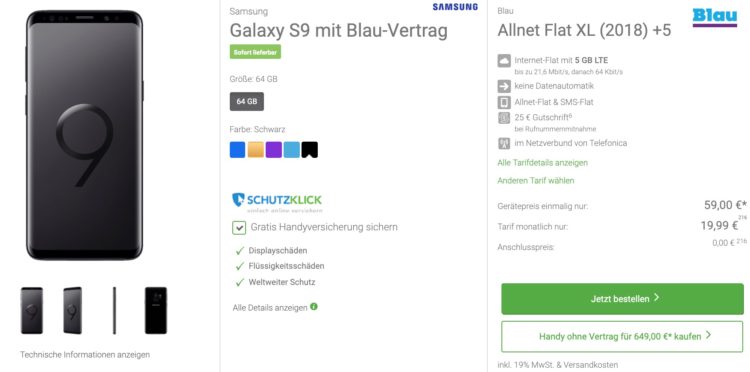Click the network tower icon for Telefonica
This screenshot has height=372, width=750.
504,143
